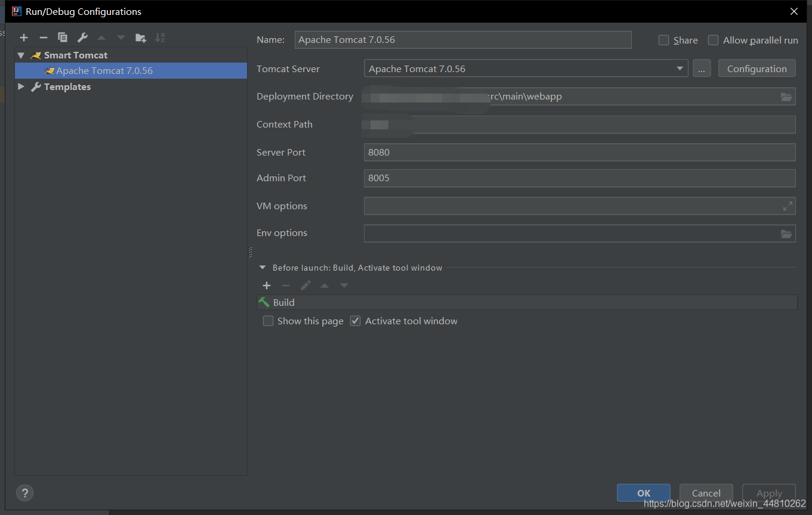Open the Tomcat Server dropdown
The image size is (812, 515).
click(680, 69)
